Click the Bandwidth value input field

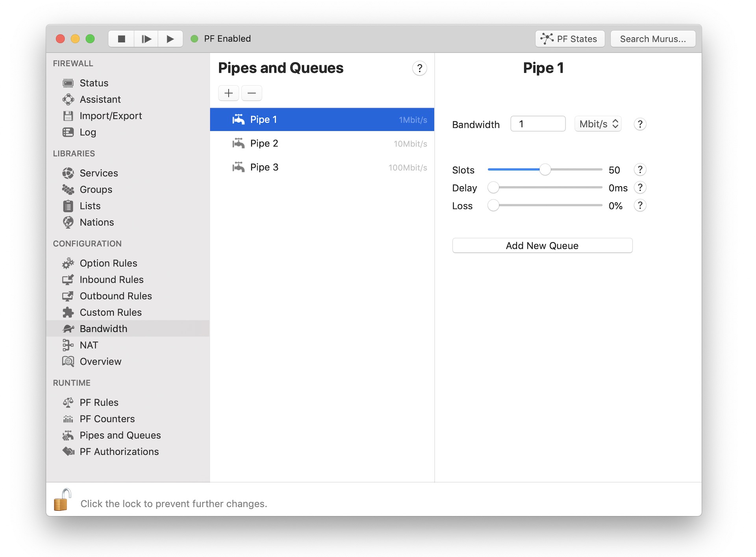coord(538,124)
